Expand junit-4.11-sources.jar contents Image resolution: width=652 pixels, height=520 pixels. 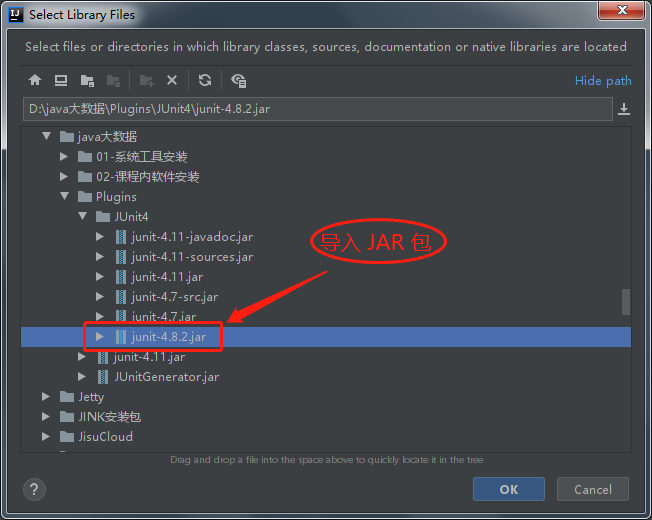coord(100,256)
